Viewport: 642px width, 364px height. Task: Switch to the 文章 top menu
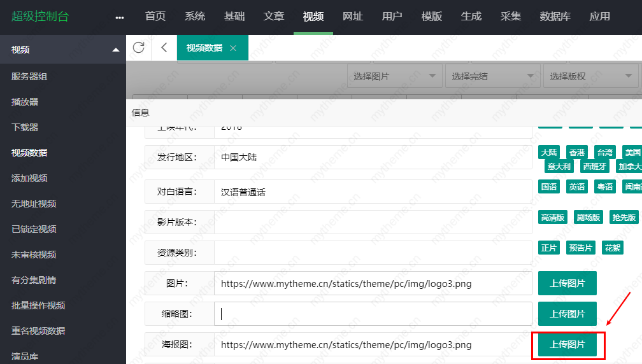pyautogui.click(x=274, y=17)
